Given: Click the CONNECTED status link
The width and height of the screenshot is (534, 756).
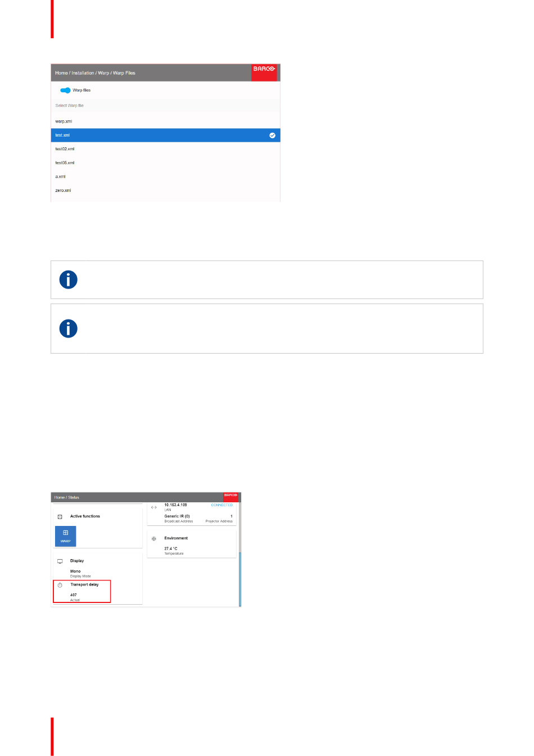Looking at the screenshot, I should click(221, 505).
